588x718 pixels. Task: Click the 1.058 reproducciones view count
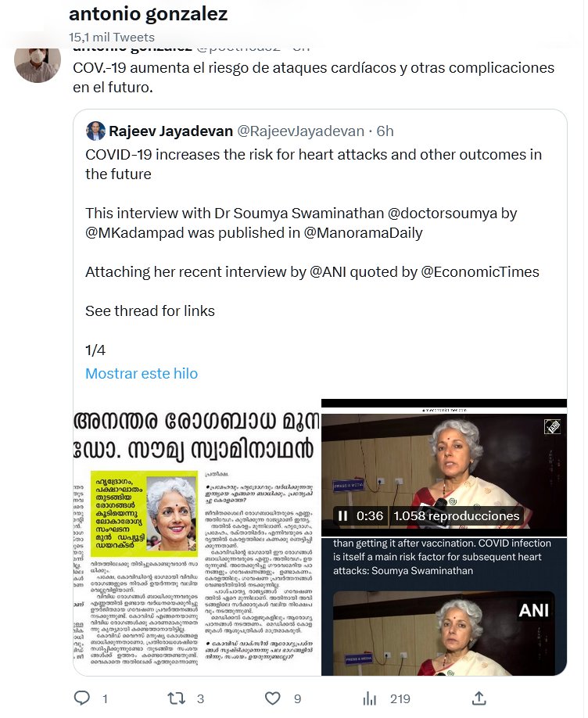pyautogui.click(x=457, y=516)
